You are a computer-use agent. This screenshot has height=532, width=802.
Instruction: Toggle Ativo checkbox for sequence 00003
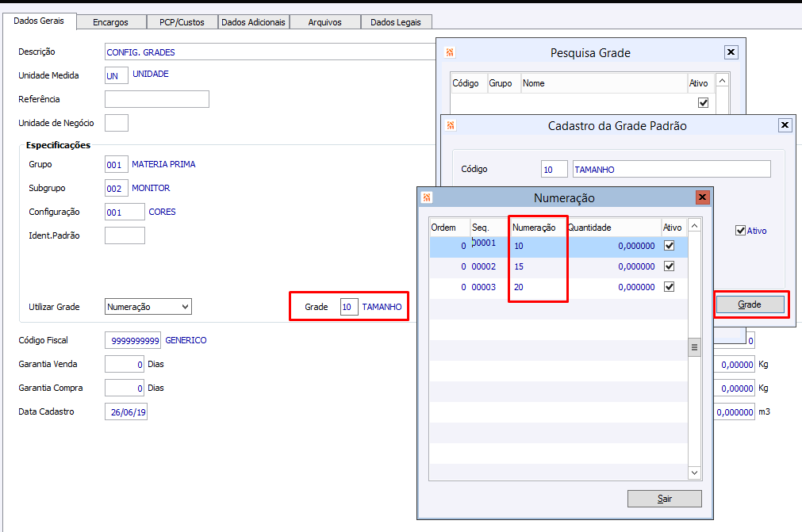(669, 287)
